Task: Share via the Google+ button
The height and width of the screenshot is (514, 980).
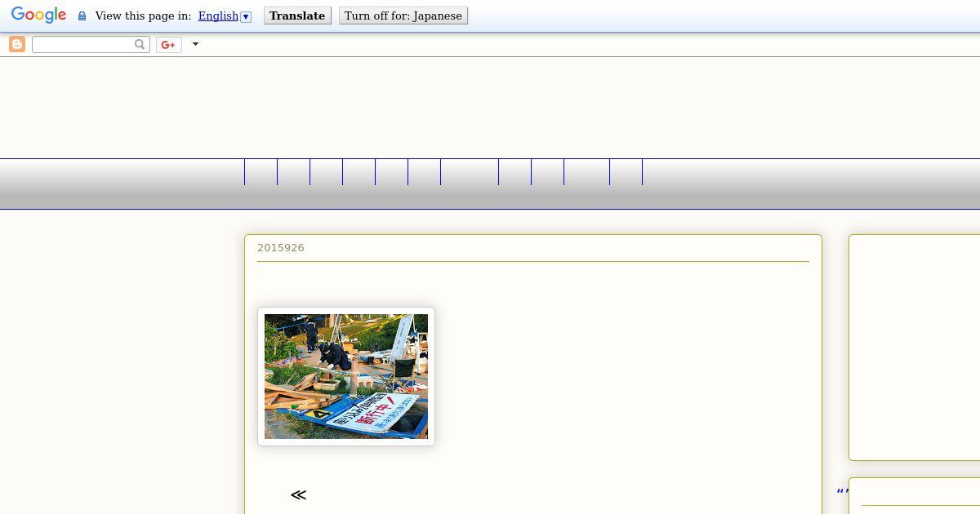Action: click(168, 44)
